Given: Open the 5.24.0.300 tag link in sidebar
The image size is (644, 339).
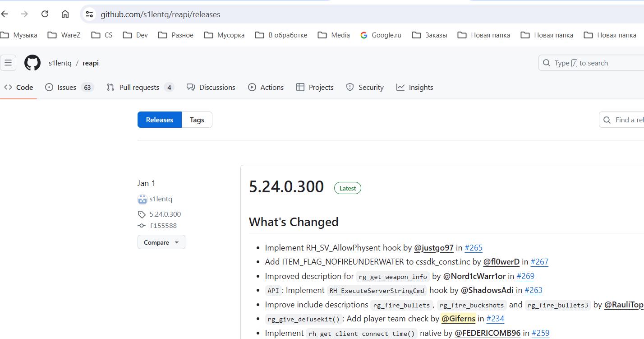Looking at the screenshot, I should coord(165,214).
